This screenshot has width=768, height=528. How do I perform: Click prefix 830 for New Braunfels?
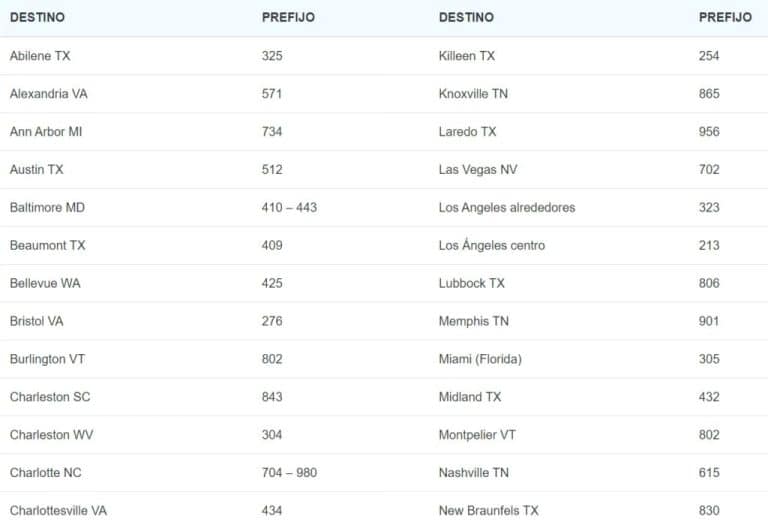[x=709, y=511]
